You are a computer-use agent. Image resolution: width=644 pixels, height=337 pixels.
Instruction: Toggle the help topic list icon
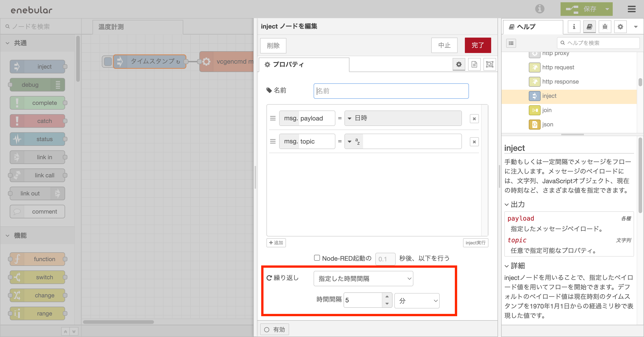(x=511, y=43)
